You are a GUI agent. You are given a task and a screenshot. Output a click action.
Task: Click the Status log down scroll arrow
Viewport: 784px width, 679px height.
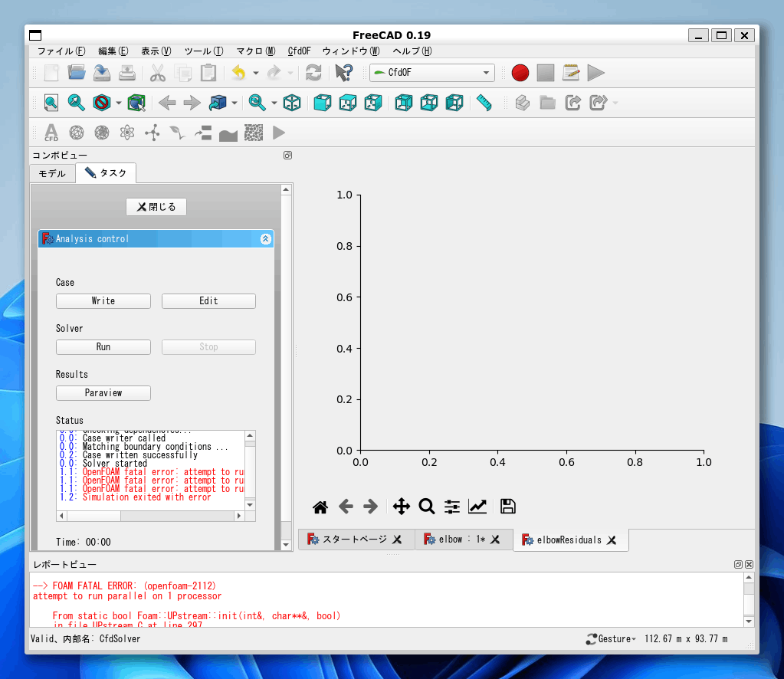250,505
